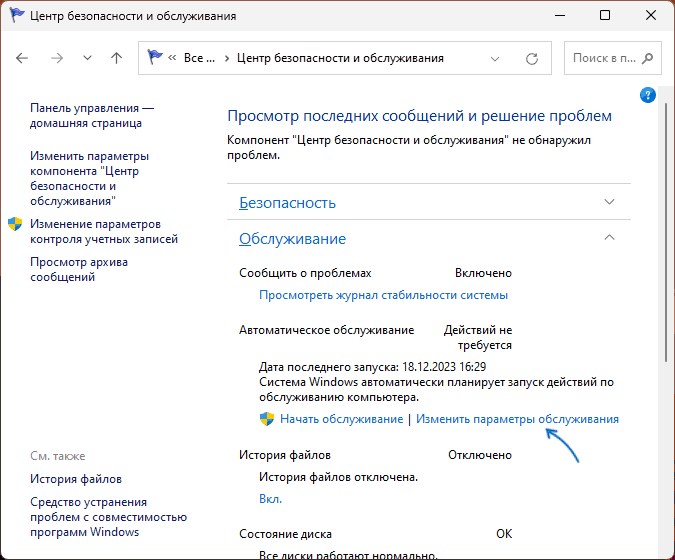Select 'Дата последнего запуска: 18.12.2023 16:29' text

point(372,367)
